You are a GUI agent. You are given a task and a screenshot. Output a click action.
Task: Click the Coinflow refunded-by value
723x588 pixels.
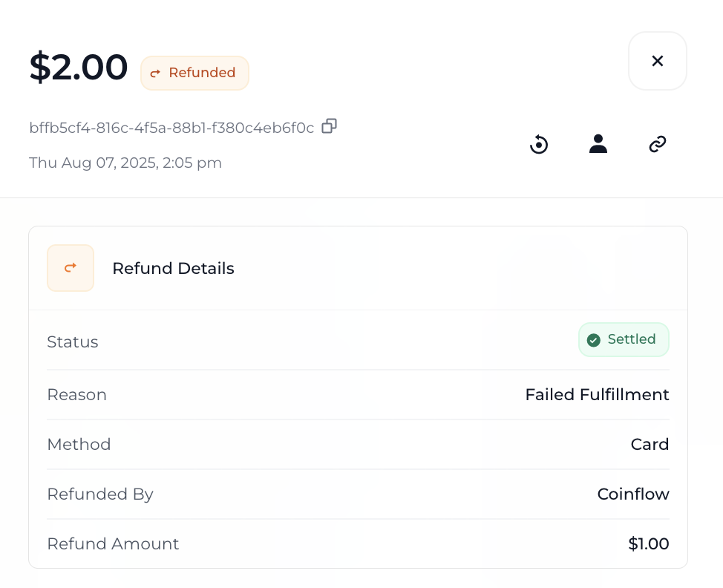(633, 494)
